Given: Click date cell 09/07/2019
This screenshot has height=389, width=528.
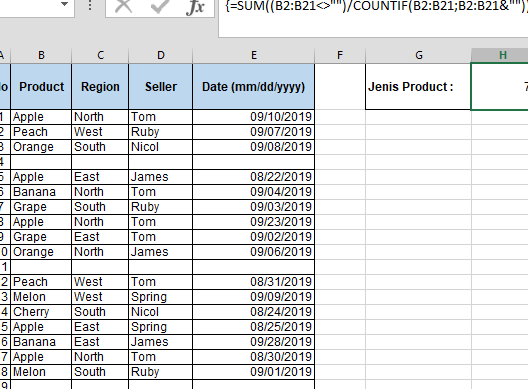Looking at the screenshot, I should click(x=254, y=132).
